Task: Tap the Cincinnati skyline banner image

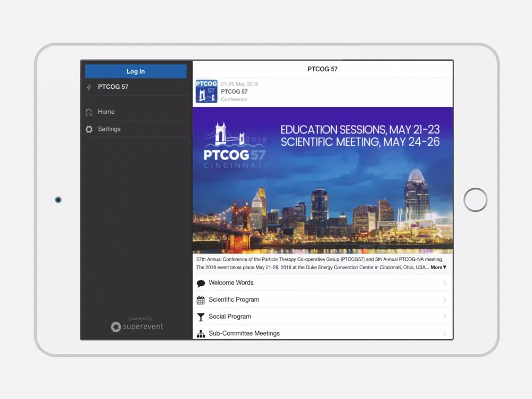Action: [x=323, y=180]
